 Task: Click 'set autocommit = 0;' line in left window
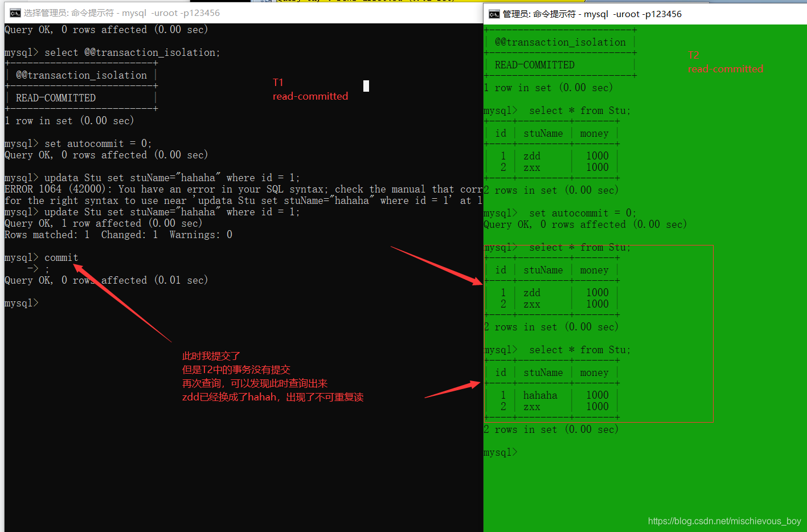click(98, 144)
